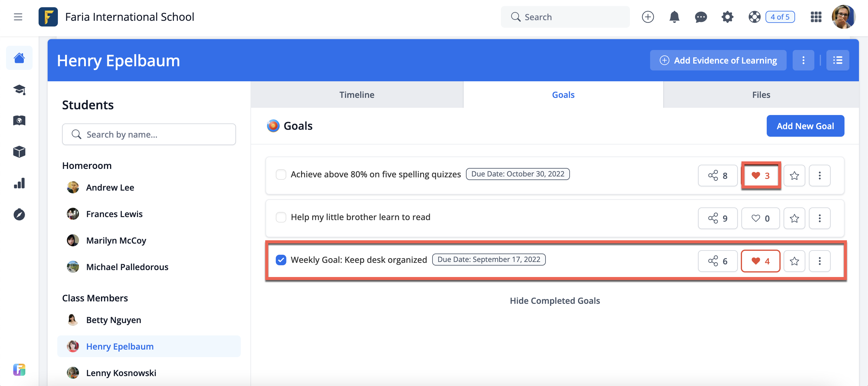This screenshot has height=386, width=868.
Task: Click share count 6 on desk goal
Action: (x=718, y=261)
